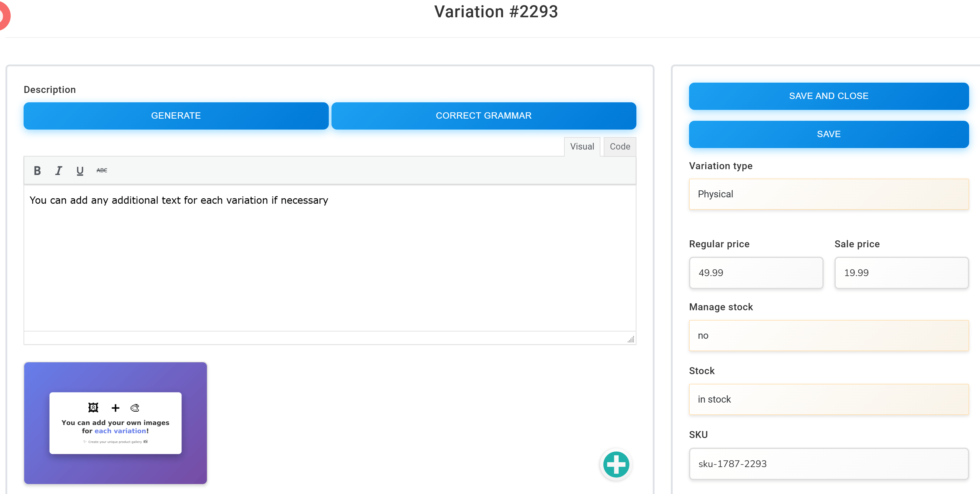Apply strikethrough ABC formatting
980x494 pixels.
click(x=102, y=170)
